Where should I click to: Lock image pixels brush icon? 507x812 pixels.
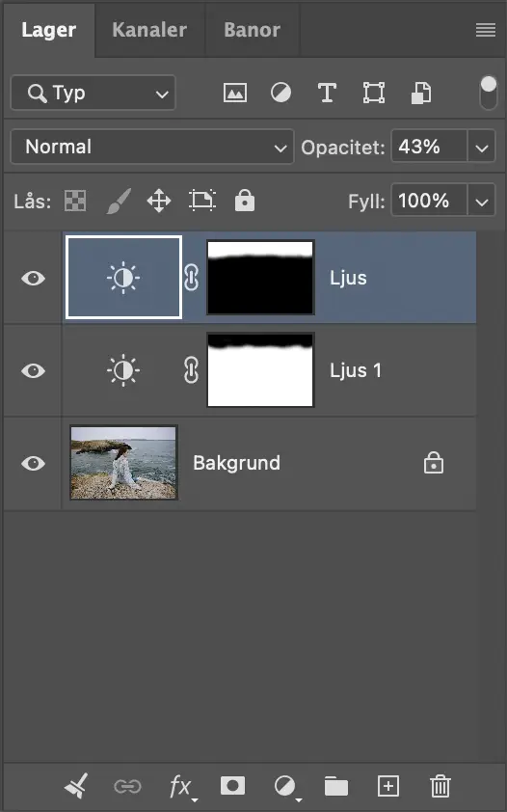tap(119, 201)
